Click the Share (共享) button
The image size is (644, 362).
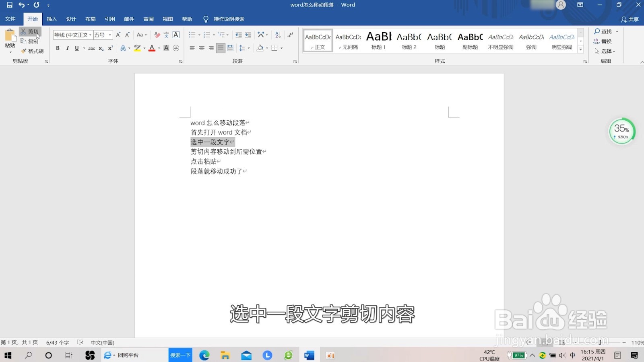click(x=630, y=19)
